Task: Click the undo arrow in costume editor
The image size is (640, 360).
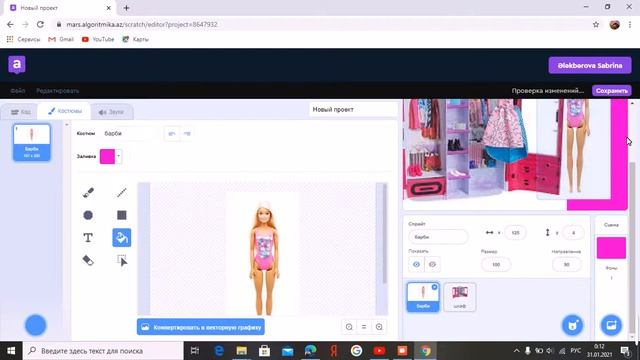Action: [x=172, y=133]
